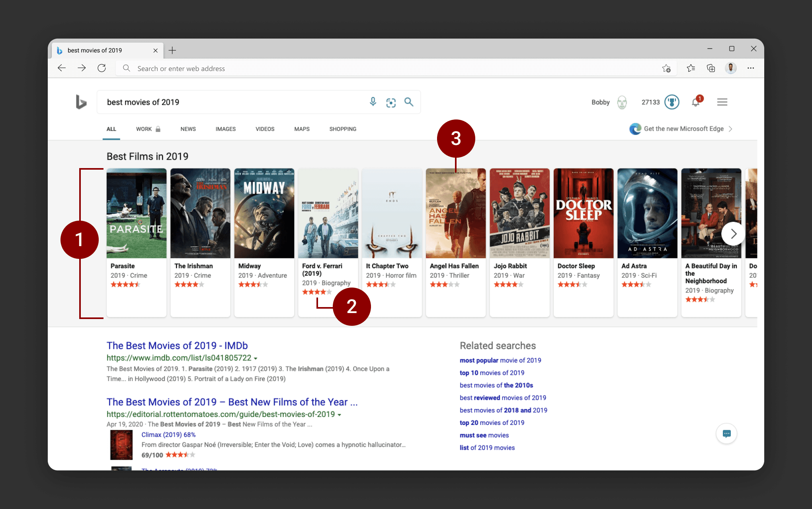This screenshot has width=812, height=509.
Task: Expand Rotten Tomatoes URL dropdown arrow
Action: click(x=339, y=415)
